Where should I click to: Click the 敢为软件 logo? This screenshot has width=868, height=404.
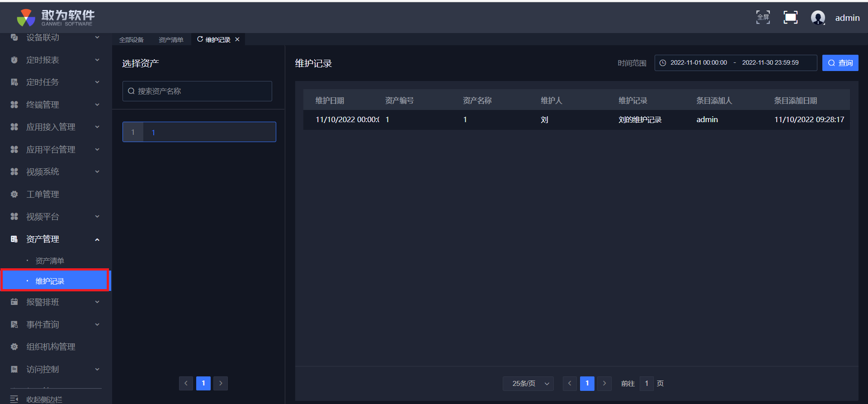(x=56, y=18)
